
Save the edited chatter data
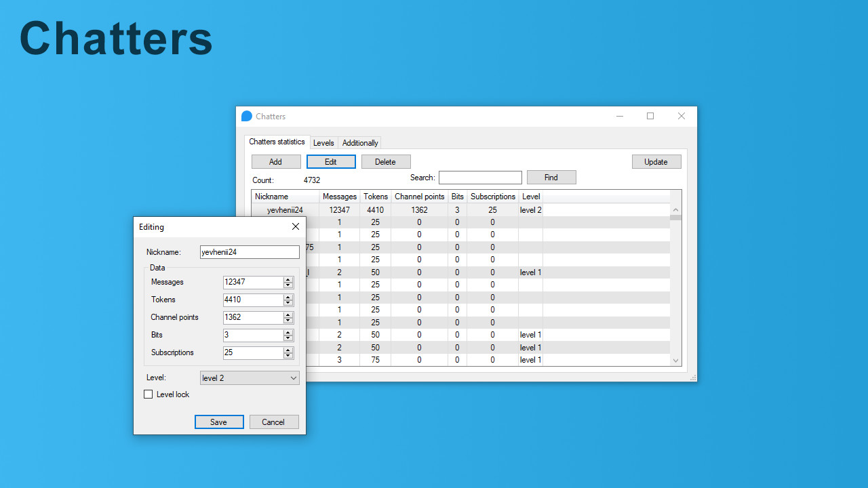tap(219, 422)
